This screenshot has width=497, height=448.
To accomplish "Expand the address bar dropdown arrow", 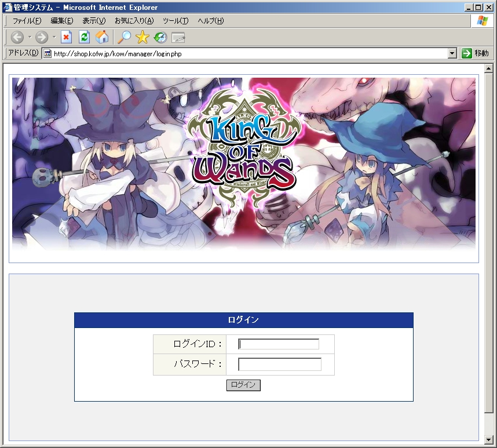I will [452, 53].
